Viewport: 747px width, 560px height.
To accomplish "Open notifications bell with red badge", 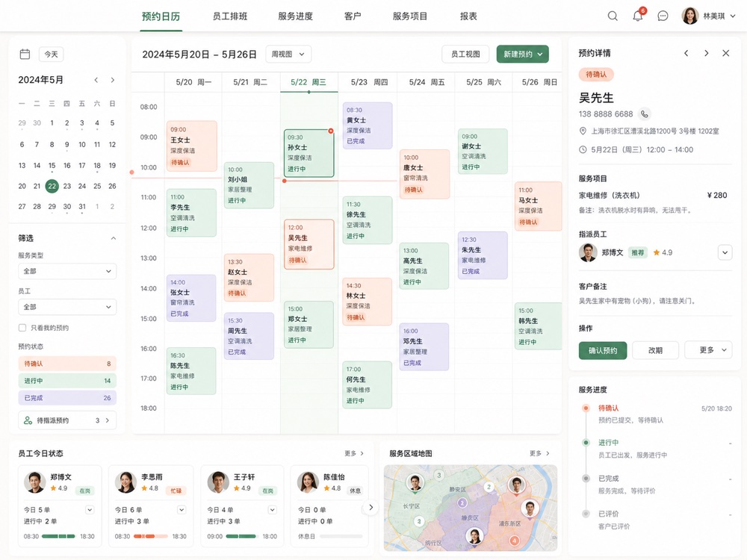I will click(x=638, y=16).
